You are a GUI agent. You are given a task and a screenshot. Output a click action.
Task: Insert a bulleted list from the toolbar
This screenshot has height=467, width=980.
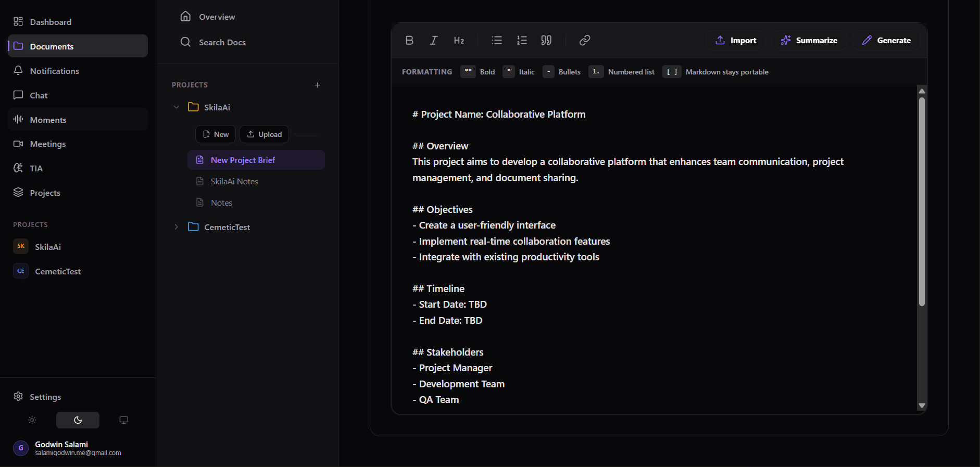497,41
